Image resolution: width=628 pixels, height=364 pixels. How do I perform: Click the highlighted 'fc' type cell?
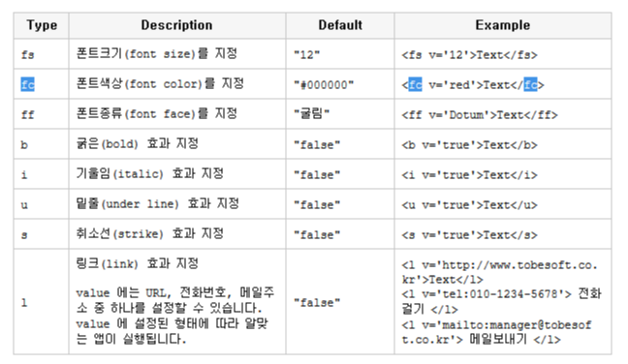(28, 84)
